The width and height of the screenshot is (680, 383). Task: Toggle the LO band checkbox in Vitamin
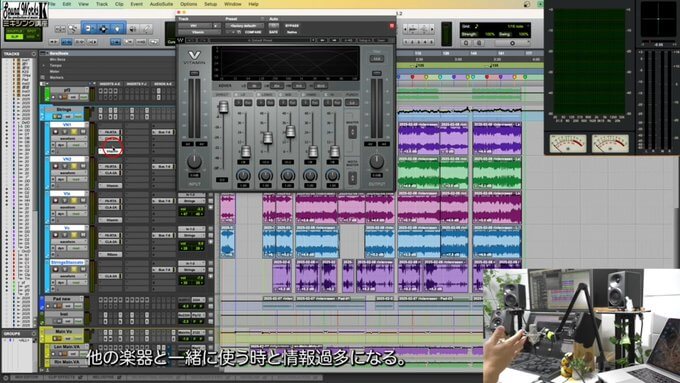[237, 94]
